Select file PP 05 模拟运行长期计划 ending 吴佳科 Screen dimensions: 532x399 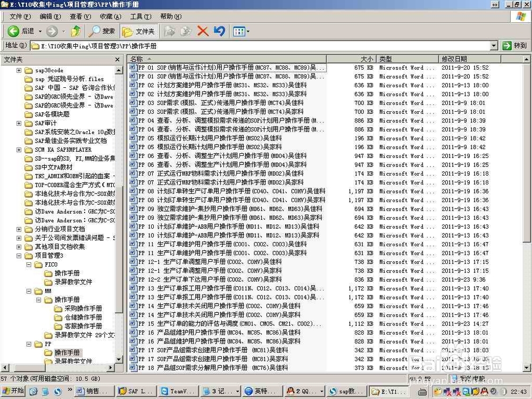click(210, 138)
